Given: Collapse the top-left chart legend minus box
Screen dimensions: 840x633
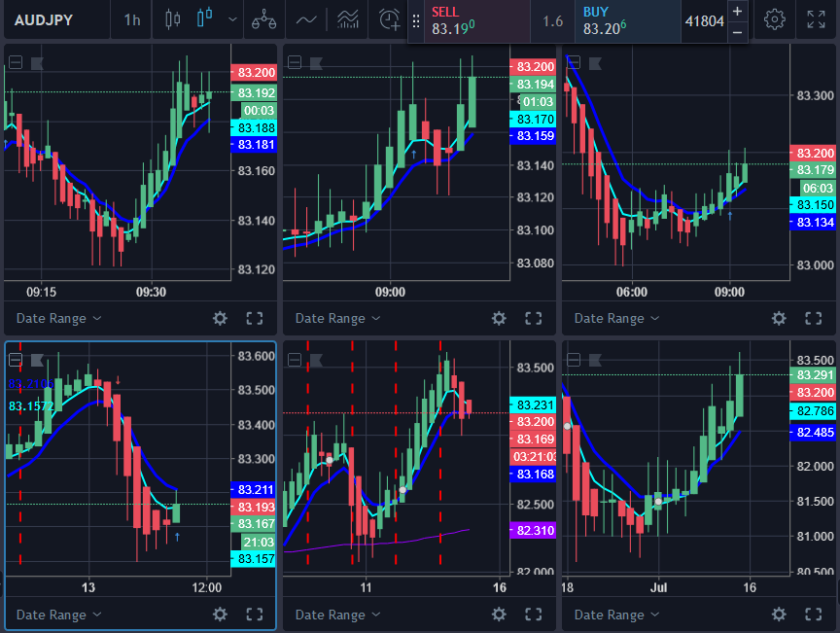Looking at the screenshot, I should 16,62.
